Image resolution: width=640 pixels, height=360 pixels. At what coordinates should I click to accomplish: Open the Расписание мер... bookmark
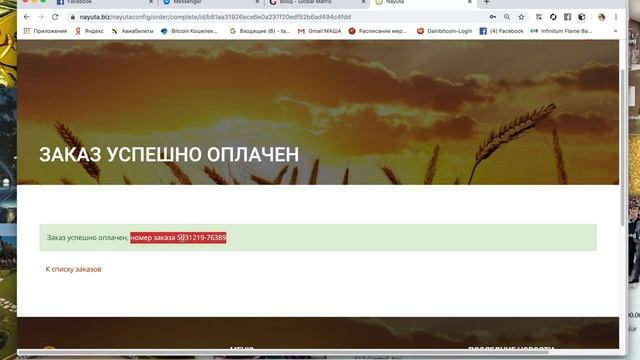[x=378, y=31]
